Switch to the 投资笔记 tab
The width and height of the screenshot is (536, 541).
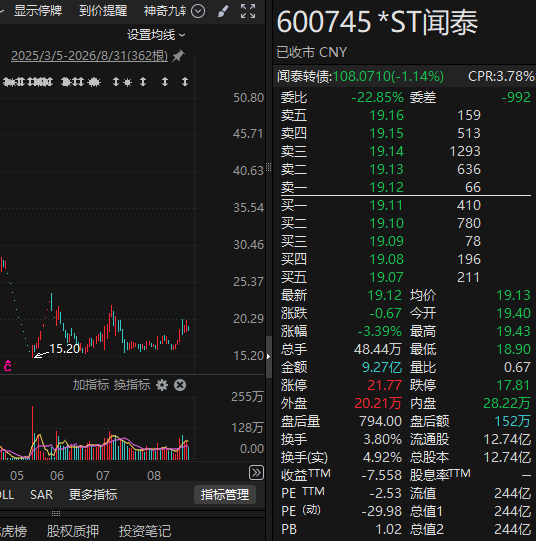tap(145, 531)
